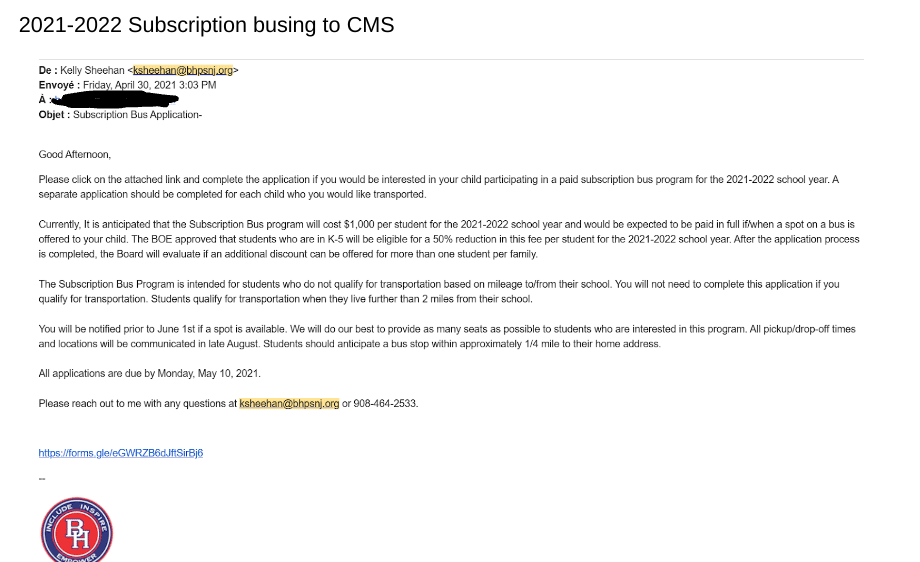920x562 pixels.
Task: Click the 'All applications are due' line
Action: click(x=149, y=373)
